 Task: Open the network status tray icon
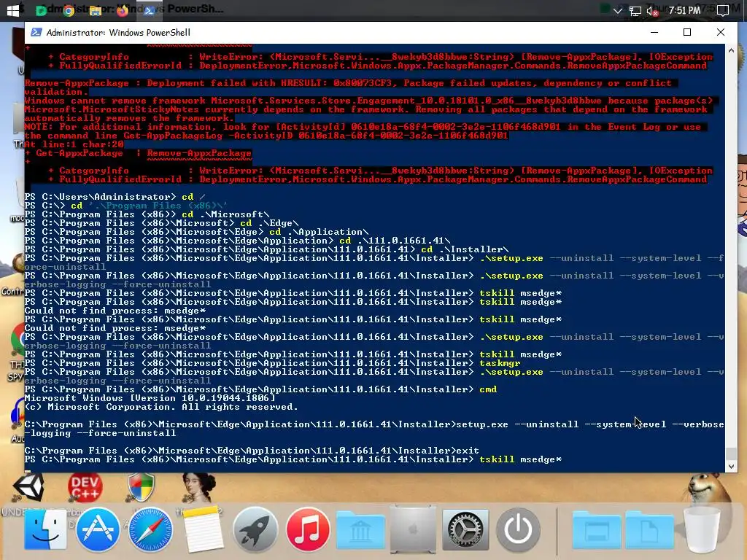point(635,10)
